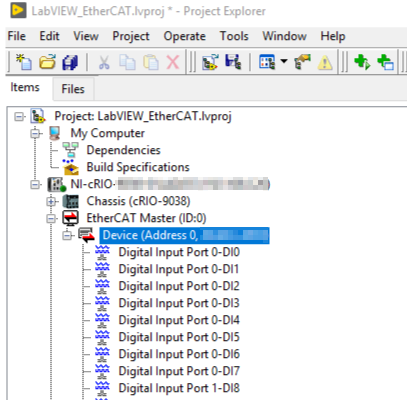Select the NI-cRIO target item

pyautogui.click(x=170, y=184)
